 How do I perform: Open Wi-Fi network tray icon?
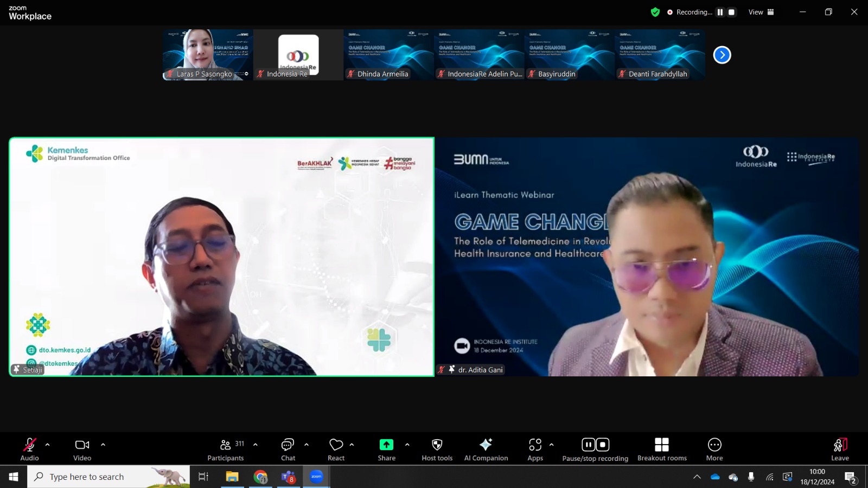pyautogui.click(x=770, y=477)
